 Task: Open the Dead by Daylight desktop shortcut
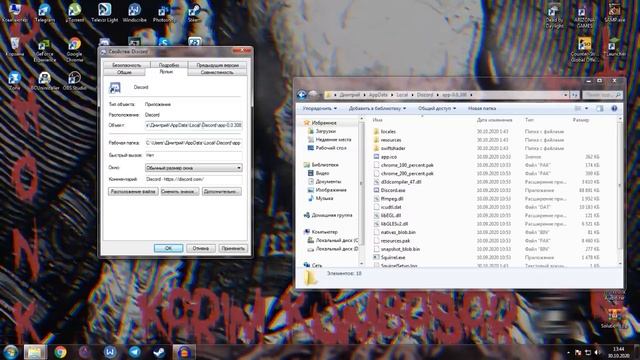(554, 16)
